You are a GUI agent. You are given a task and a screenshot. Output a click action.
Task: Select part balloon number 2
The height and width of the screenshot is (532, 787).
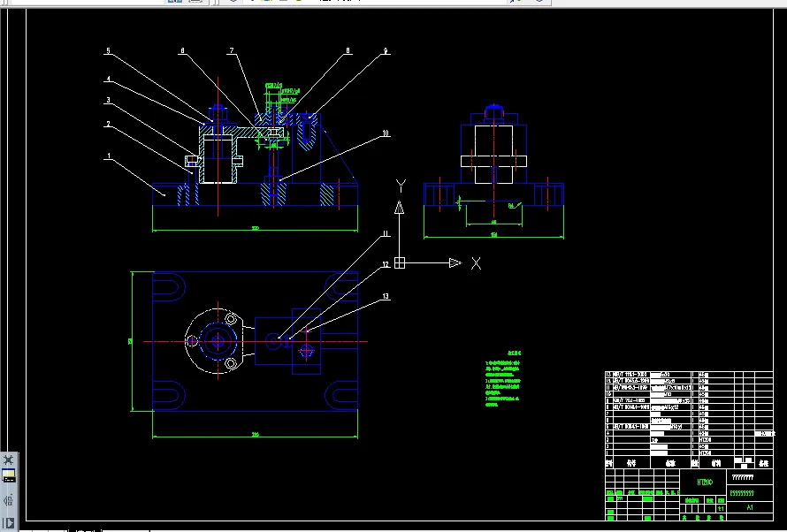(108, 125)
